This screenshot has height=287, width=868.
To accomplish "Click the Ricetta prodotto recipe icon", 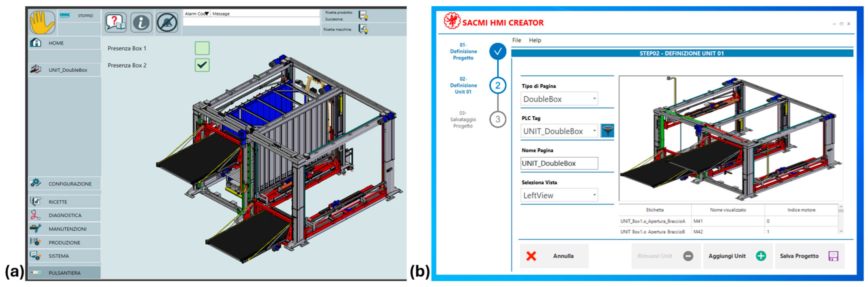I will (x=363, y=15).
